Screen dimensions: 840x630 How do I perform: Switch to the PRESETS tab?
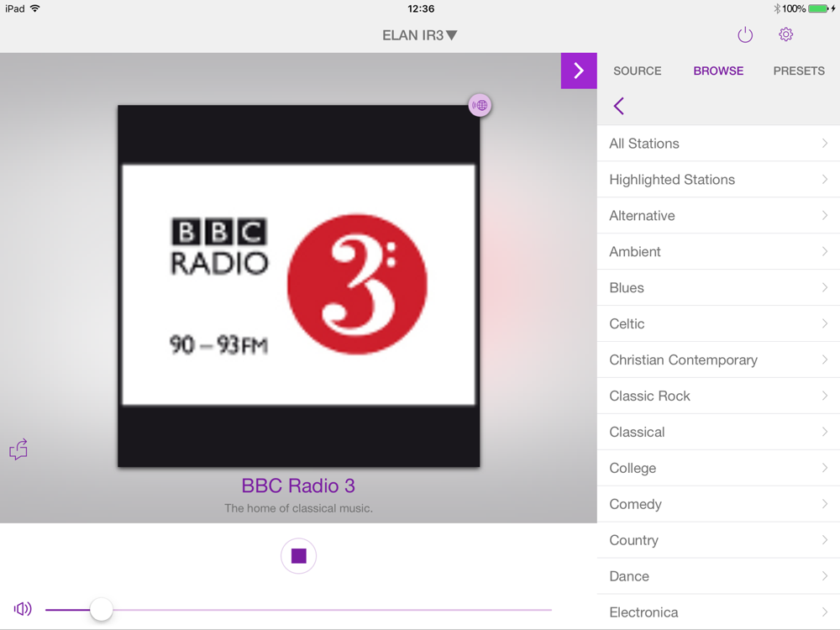[x=799, y=71]
